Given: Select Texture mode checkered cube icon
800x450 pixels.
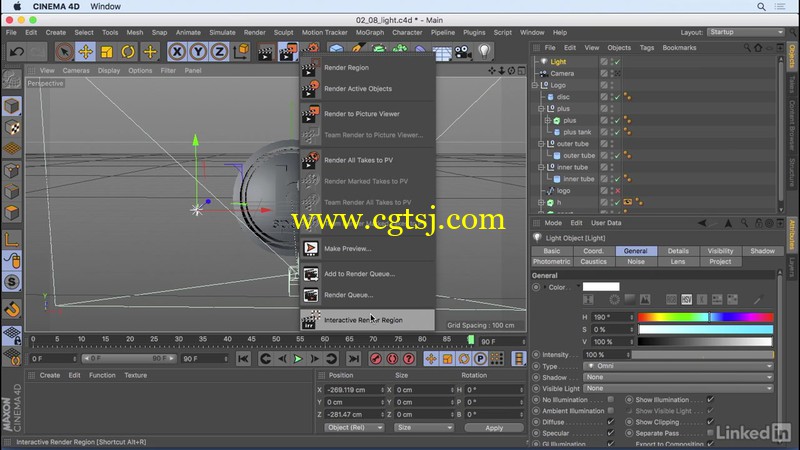Looking at the screenshot, I should [12, 128].
